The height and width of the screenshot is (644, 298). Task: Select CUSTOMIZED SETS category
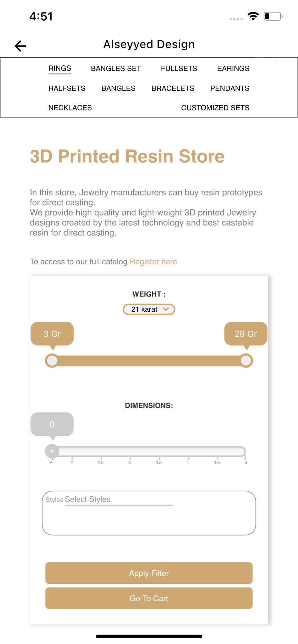[215, 108]
